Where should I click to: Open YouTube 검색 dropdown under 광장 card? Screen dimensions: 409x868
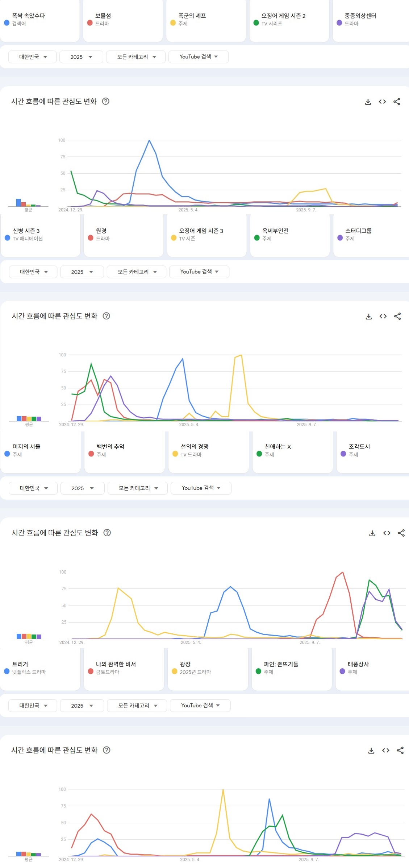coord(200,706)
